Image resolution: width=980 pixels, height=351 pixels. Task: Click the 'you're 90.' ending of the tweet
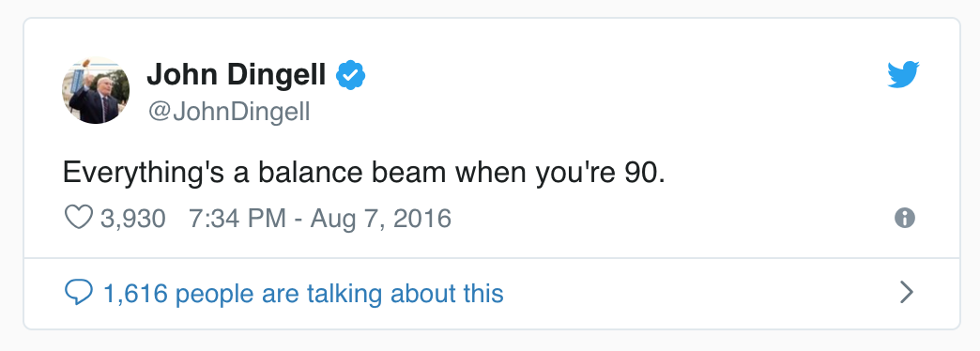tap(600, 174)
